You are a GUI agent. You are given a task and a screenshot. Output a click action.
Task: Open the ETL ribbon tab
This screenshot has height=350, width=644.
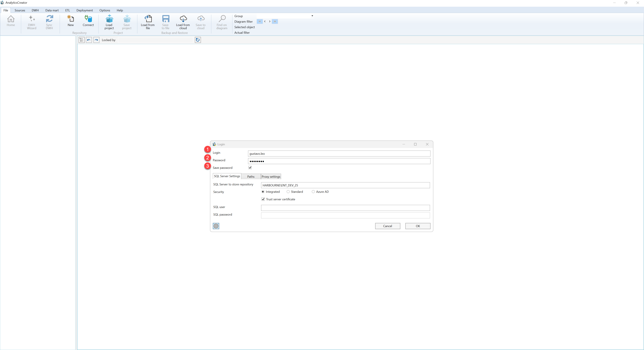[x=67, y=10]
